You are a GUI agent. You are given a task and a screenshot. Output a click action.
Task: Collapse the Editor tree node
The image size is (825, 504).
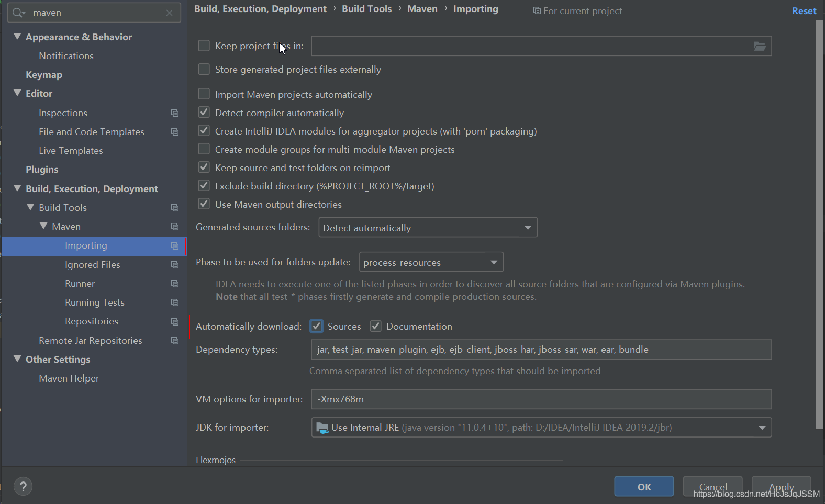click(x=17, y=93)
